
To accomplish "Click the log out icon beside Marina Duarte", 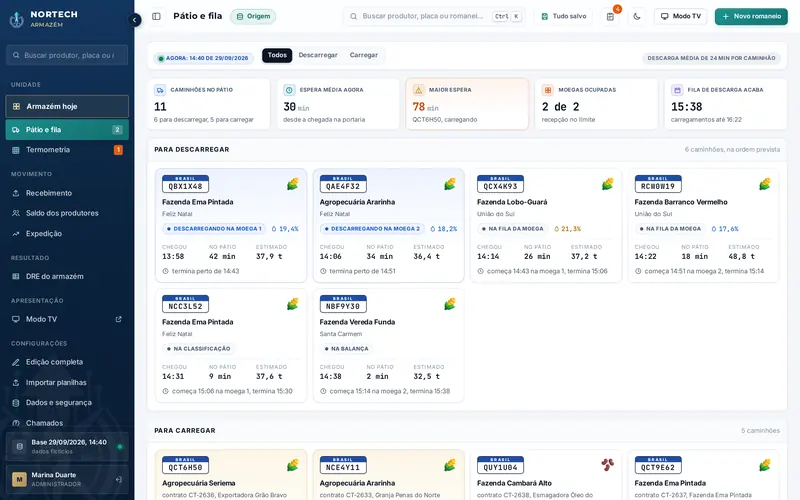I will pyautogui.click(x=118, y=479).
